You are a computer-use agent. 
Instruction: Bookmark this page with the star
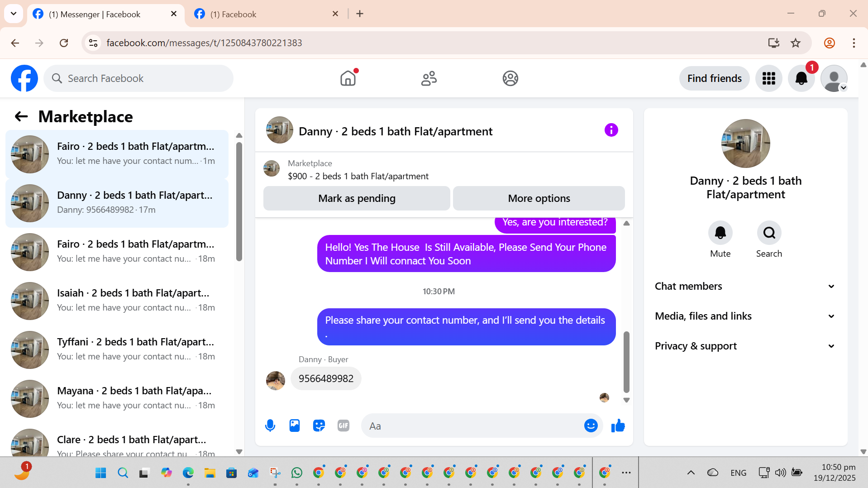point(796,43)
